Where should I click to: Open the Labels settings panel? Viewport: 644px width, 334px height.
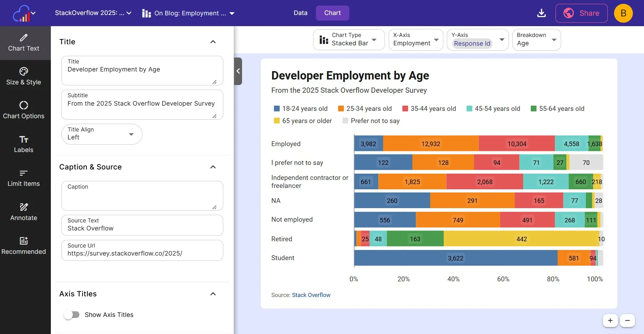pos(24,144)
